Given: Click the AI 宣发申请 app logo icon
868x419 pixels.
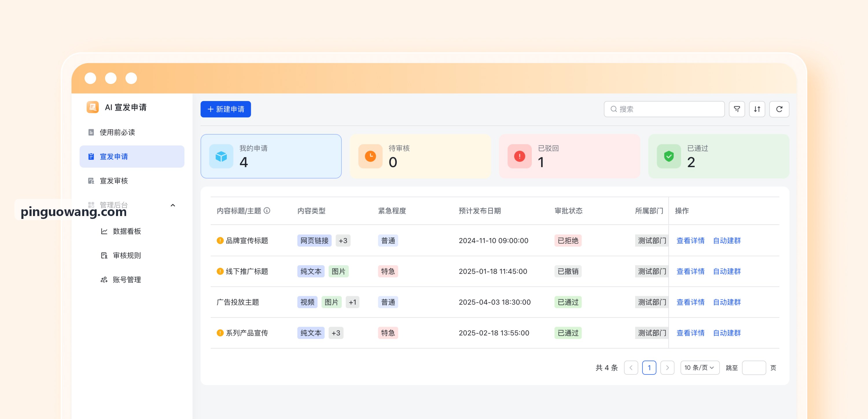Looking at the screenshot, I should [92, 107].
